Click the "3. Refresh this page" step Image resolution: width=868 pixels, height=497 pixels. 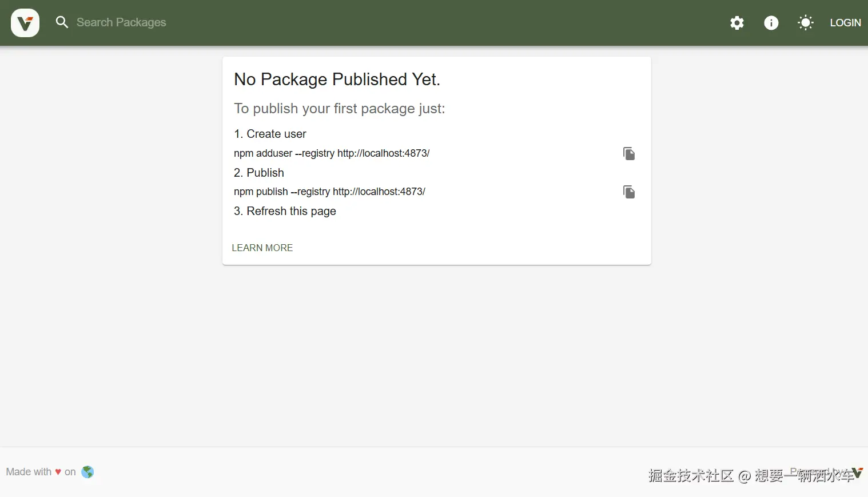[x=285, y=211]
